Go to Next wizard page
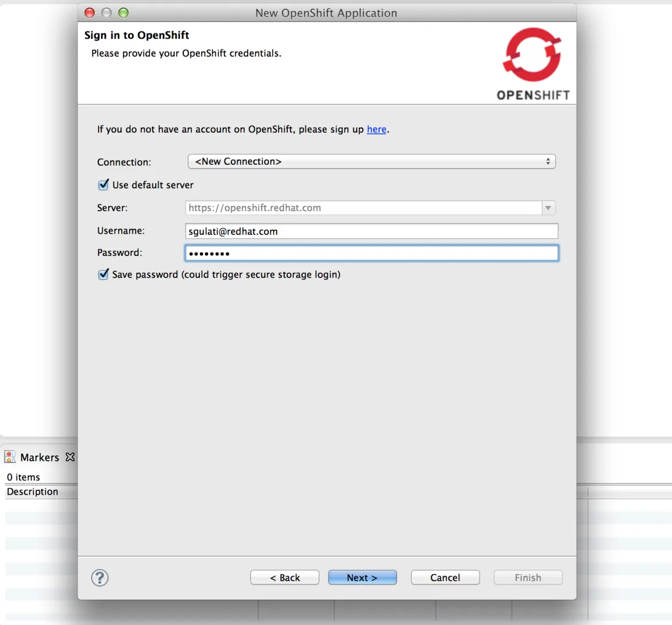The image size is (672, 625). [x=362, y=577]
